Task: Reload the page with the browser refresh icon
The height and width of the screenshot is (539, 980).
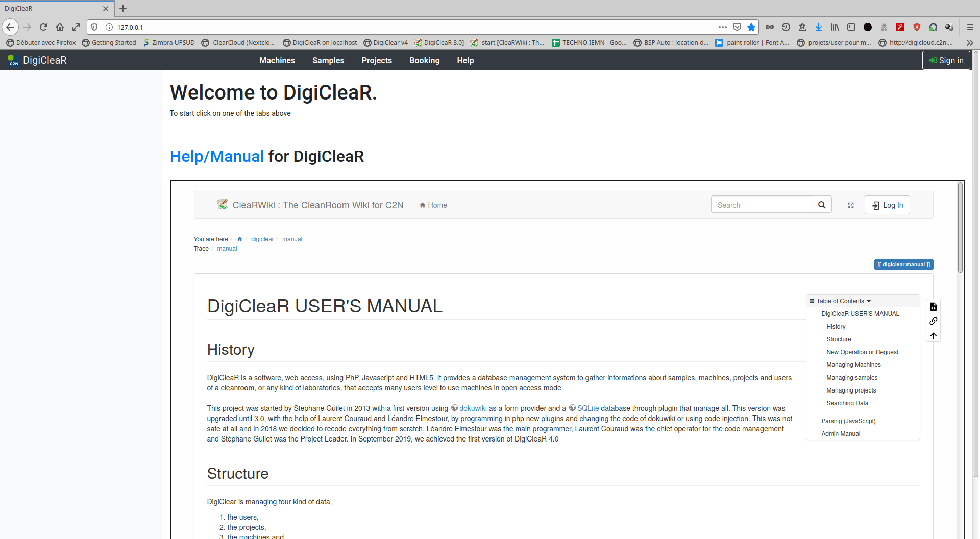Action: click(43, 27)
